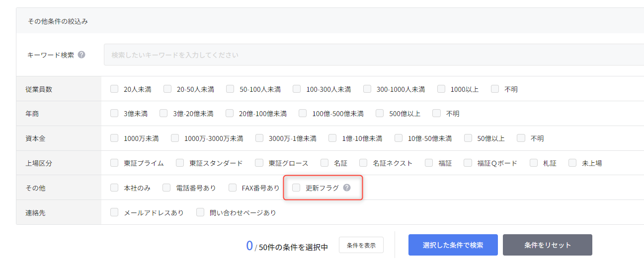Click the 資本金 row label

35,138
